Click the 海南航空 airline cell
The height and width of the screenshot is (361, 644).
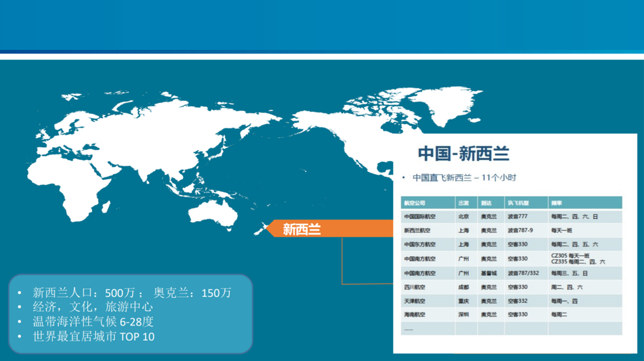pyautogui.click(x=415, y=315)
